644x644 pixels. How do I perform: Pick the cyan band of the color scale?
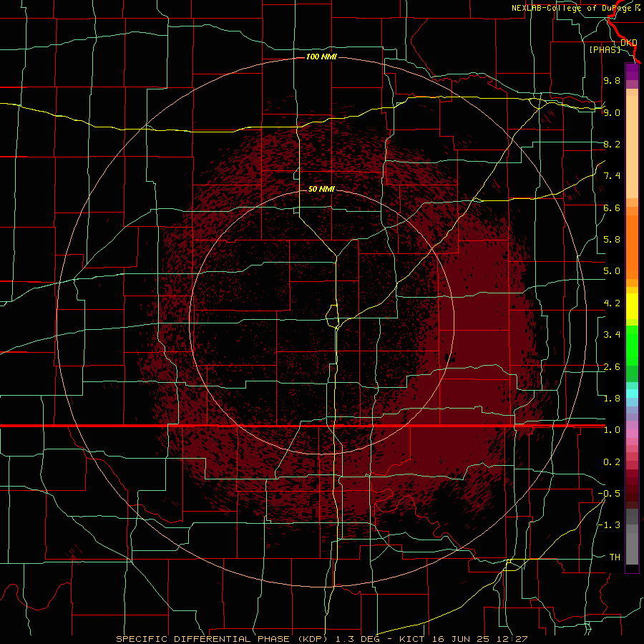coord(632,394)
